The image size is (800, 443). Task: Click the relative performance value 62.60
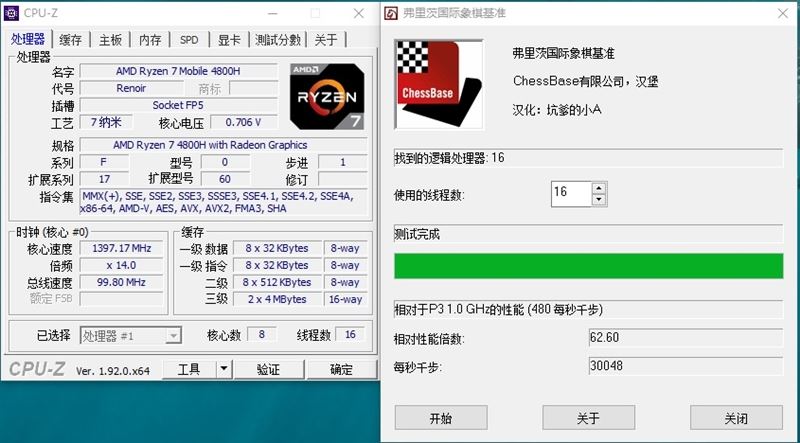pos(686,337)
